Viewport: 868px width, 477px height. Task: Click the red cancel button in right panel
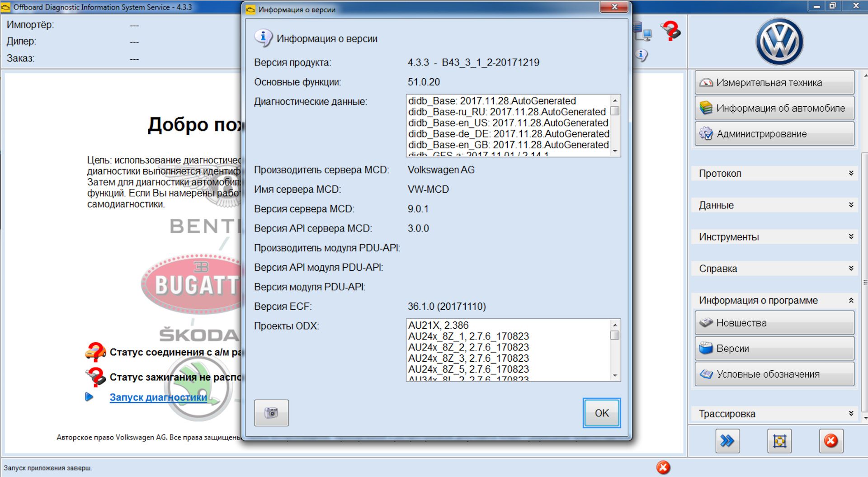(831, 441)
